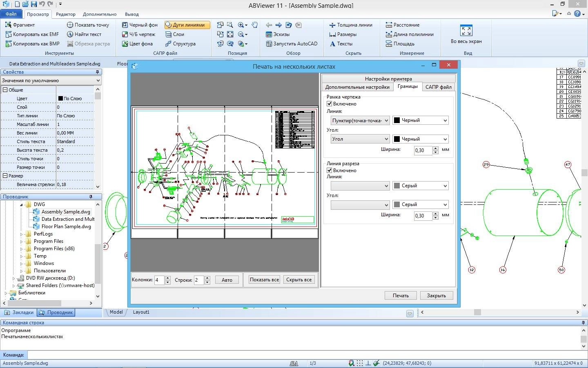
Task: Switch to the Закладки panel
Action: (x=19, y=312)
